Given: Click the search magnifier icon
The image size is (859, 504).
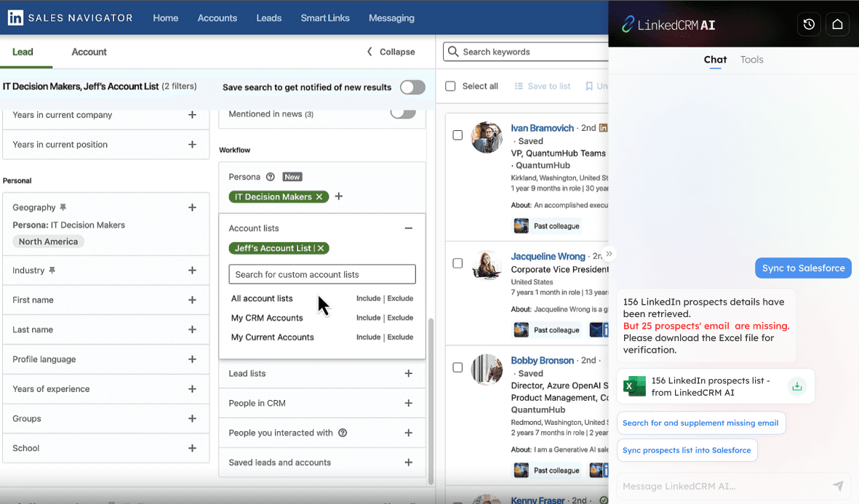Looking at the screenshot, I should click(452, 52).
